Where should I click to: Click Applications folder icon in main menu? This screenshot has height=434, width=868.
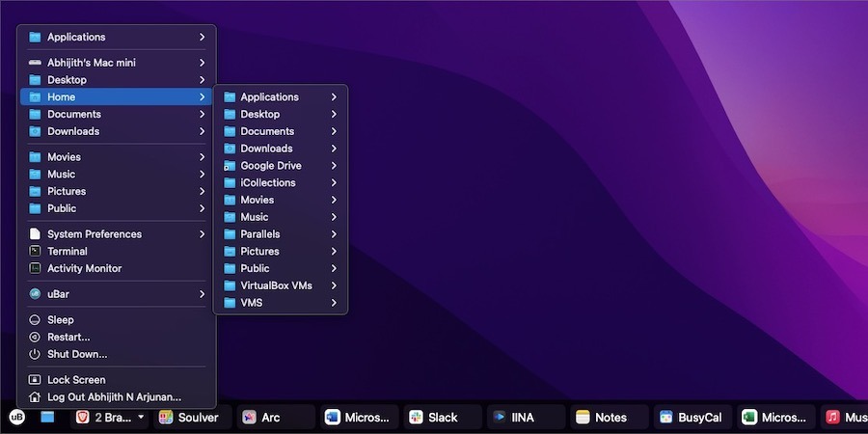pyautogui.click(x=35, y=37)
